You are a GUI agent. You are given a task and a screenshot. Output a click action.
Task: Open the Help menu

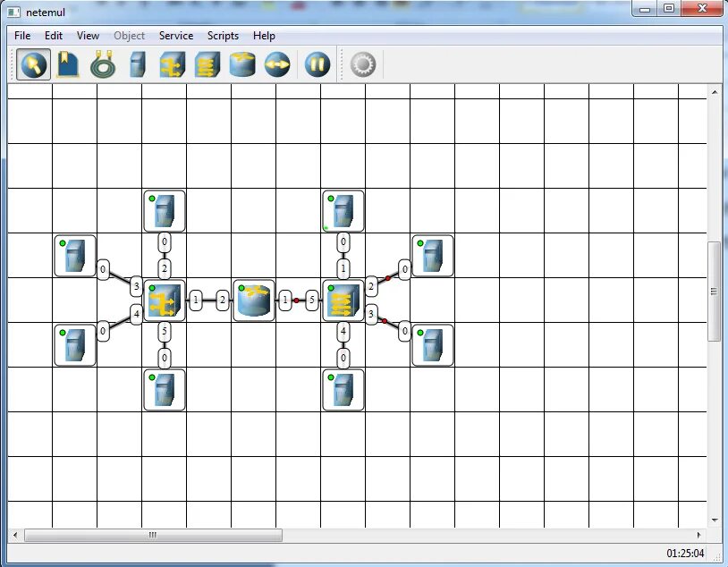[264, 36]
